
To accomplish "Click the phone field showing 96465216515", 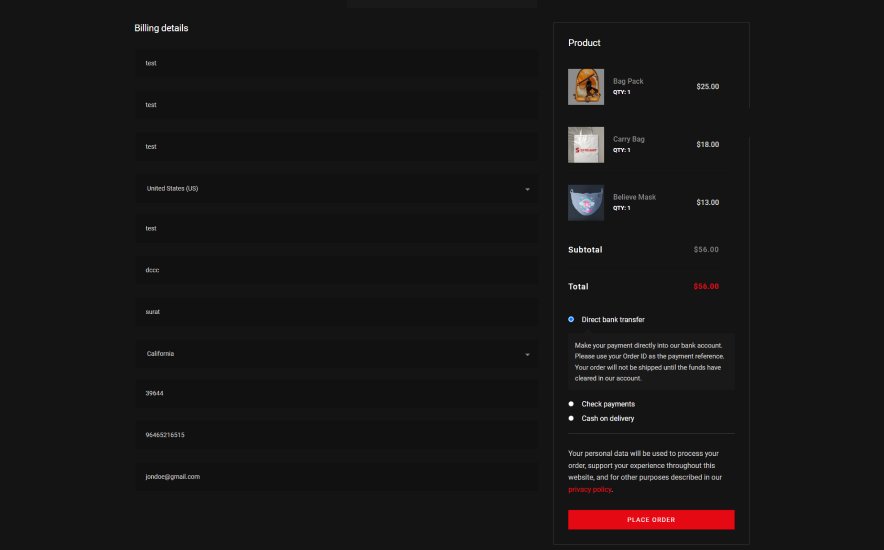I will [336, 435].
